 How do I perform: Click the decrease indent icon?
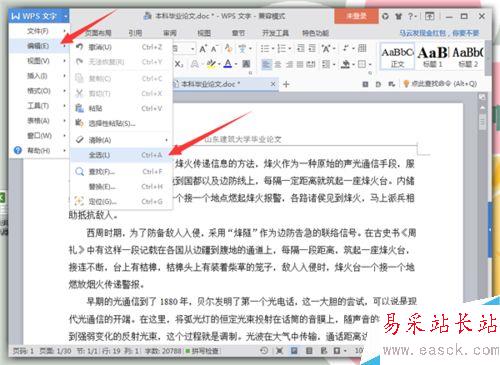301,49
